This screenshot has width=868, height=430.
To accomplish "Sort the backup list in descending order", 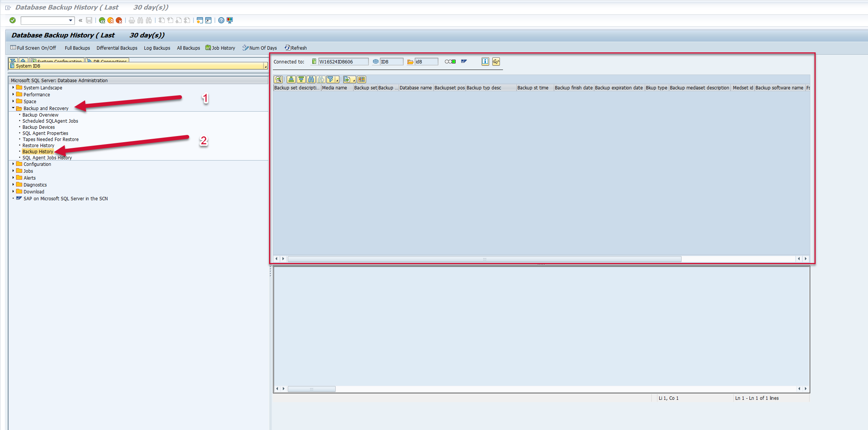I will click(301, 80).
